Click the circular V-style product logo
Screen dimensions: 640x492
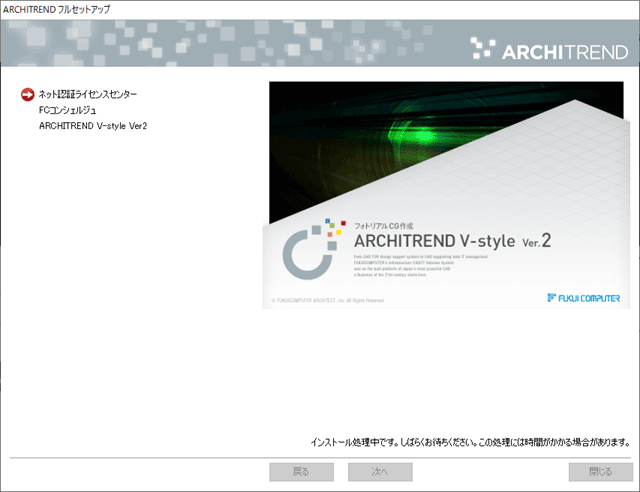[x=313, y=249]
